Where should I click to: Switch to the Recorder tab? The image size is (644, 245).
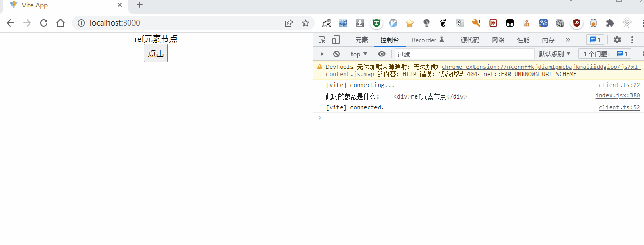[428, 40]
